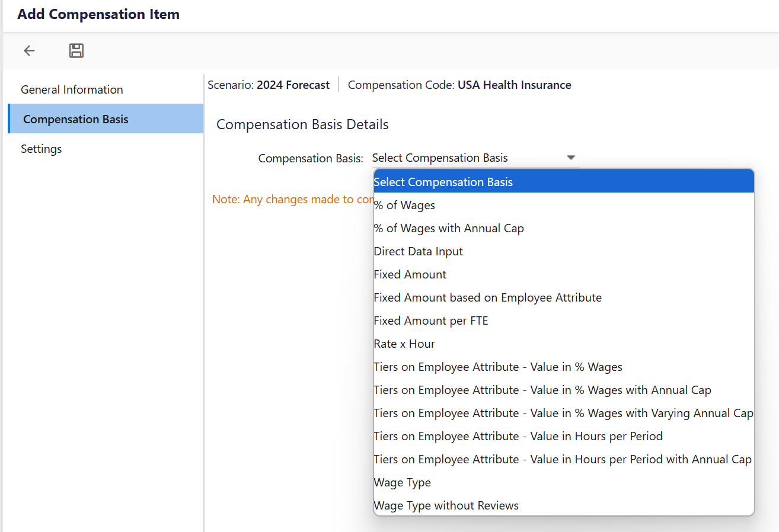Screen dimensions: 779x532
Task: Select Tiers on Employee Attribute - Value in % Wages
Action: click(x=498, y=367)
